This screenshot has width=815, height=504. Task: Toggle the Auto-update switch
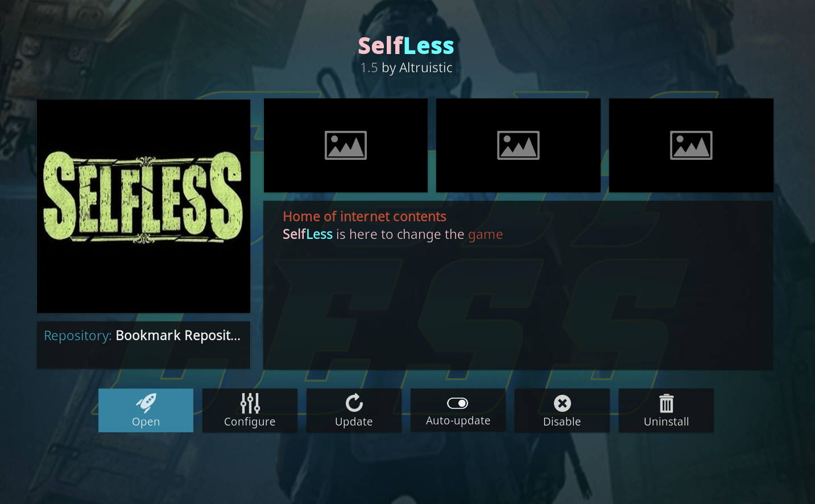458,403
